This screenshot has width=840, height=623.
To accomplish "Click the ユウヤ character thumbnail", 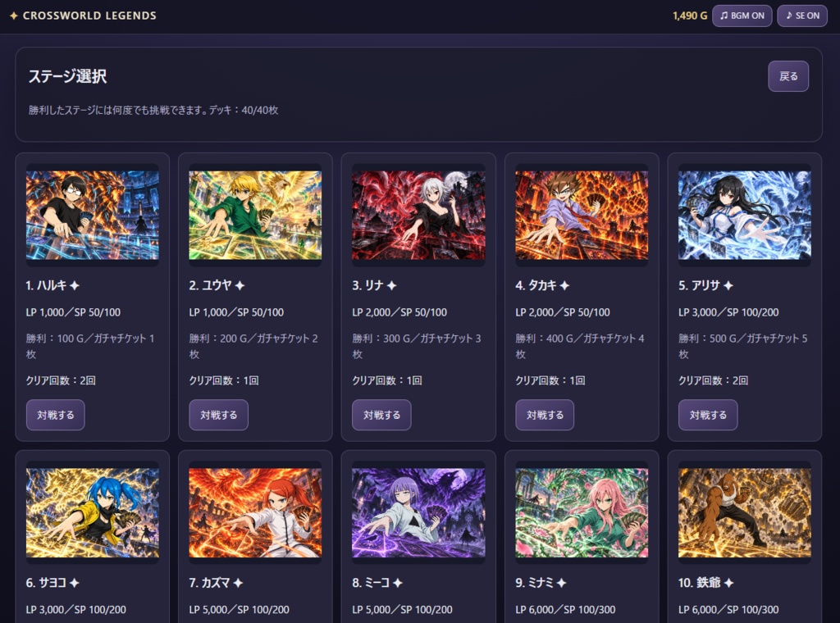I will click(256, 215).
